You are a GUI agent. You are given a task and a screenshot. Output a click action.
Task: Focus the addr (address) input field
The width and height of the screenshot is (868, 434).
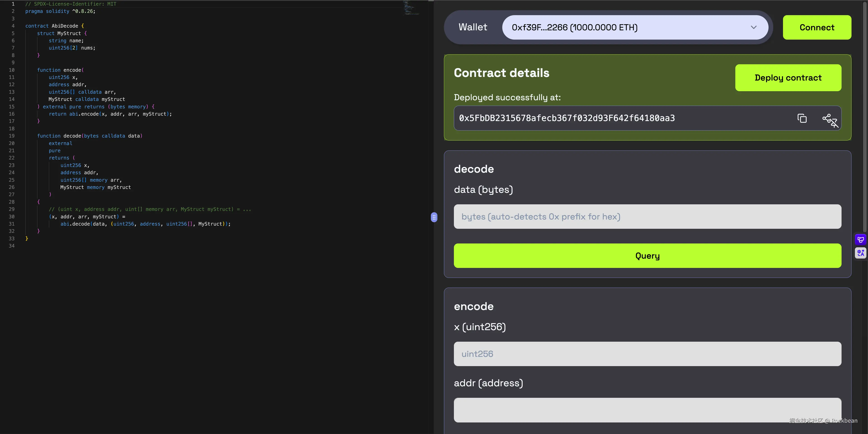tap(647, 410)
